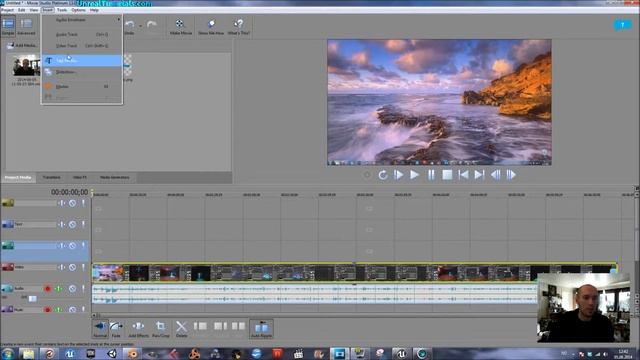
Task: Choose Slideshow from the Insert menu
Action: coord(82,72)
